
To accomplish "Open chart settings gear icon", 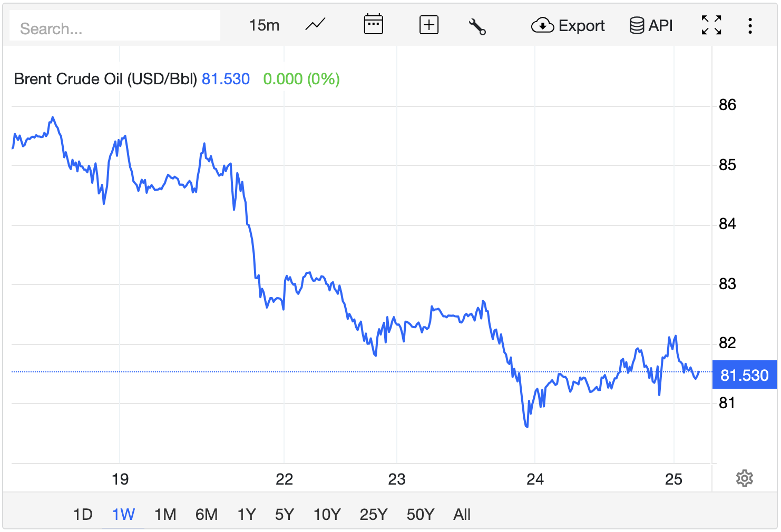I will (744, 478).
